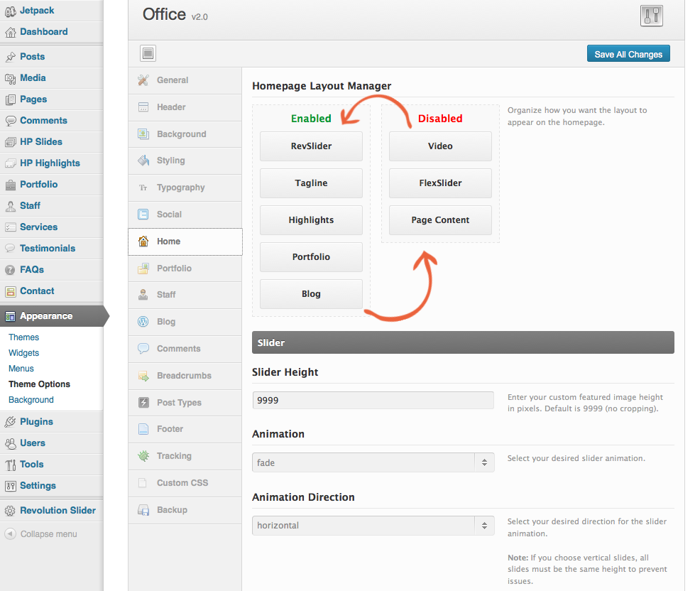
Task: Click the Revolution Slider gear icon
Action: pyautogui.click(x=10, y=511)
